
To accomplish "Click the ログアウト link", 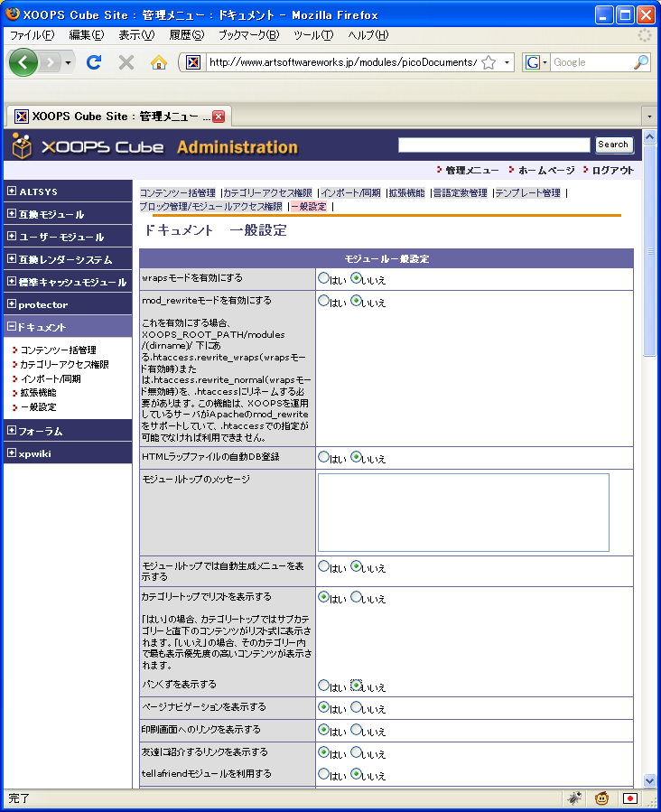I will click(x=612, y=170).
